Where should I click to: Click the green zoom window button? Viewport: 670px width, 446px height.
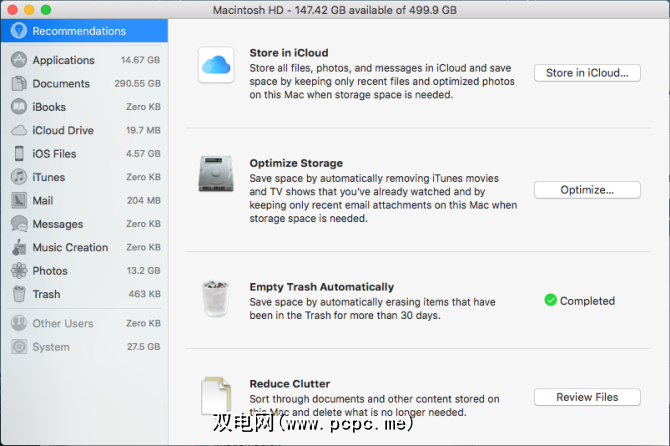[46, 10]
